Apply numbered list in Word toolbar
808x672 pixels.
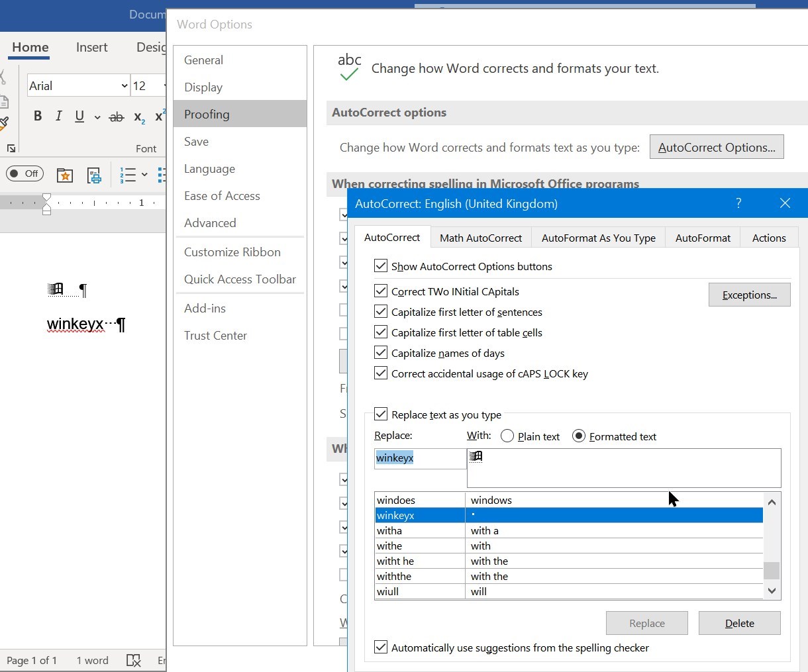(x=127, y=175)
